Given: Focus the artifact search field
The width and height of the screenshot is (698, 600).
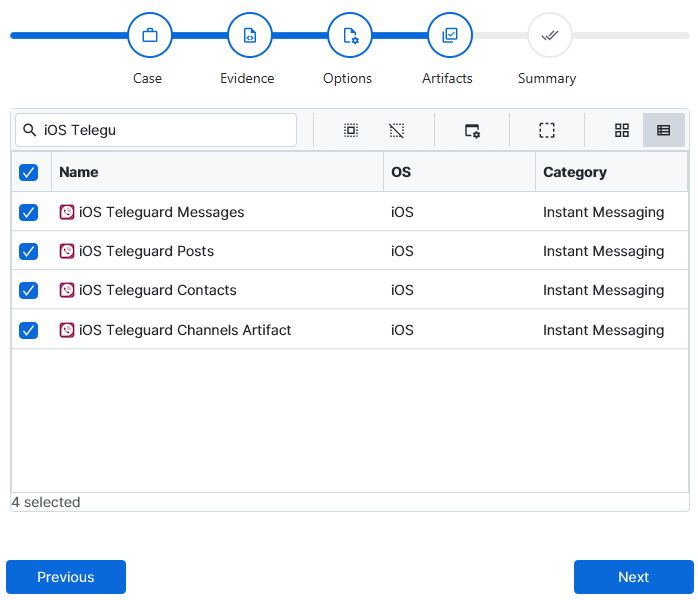Looking at the screenshot, I should (156, 130).
